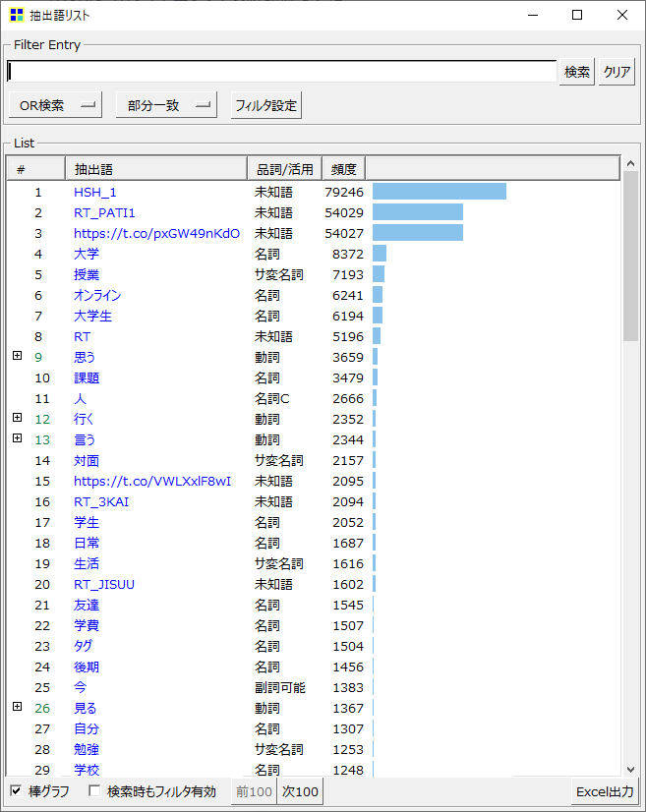Expand the 言う word entry

(x=17, y=438)
